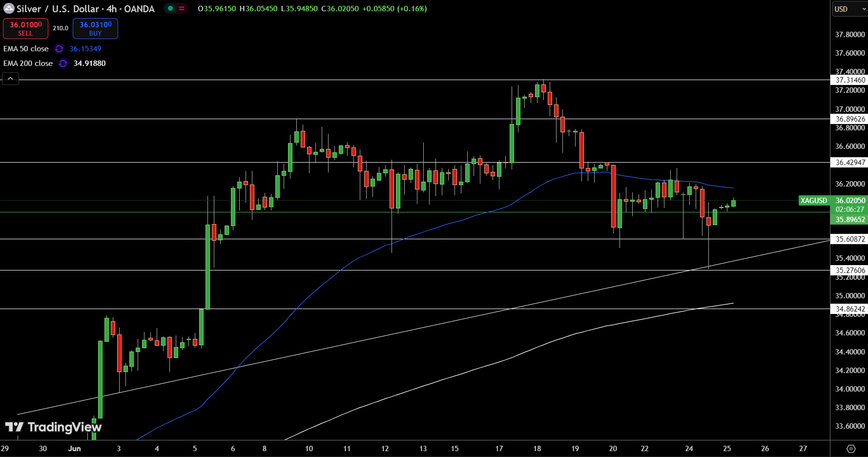Screen dimensions: 868x457
Task: Click the 36.01000 SELL button
Action: pyautogui.click(x=25, y=28)
